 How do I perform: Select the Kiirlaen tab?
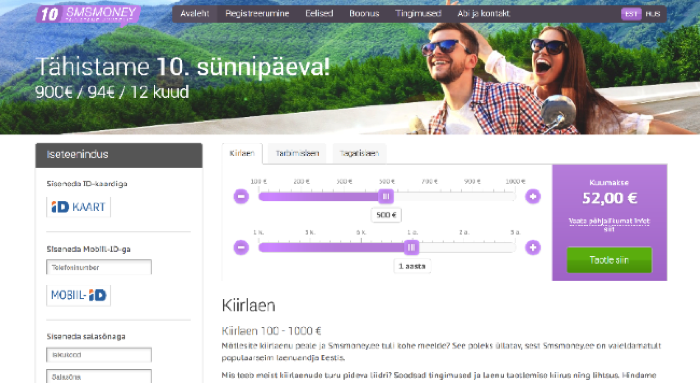tap(242, 153)
